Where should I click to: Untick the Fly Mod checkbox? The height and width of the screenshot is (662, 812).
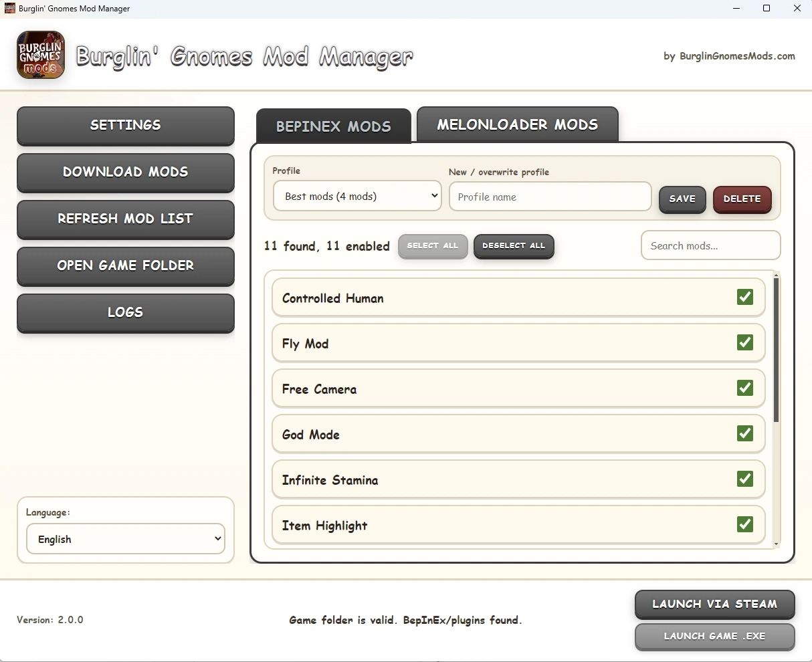coord(745,342)
